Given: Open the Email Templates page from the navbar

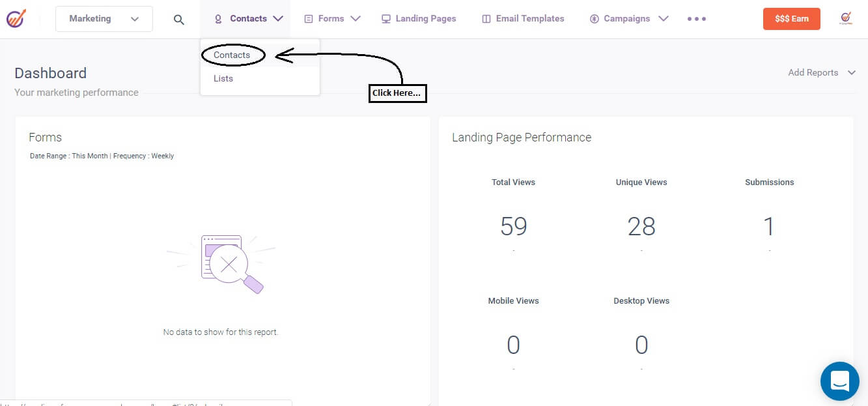Looking at the screenshot, I should tap(529, 18).
